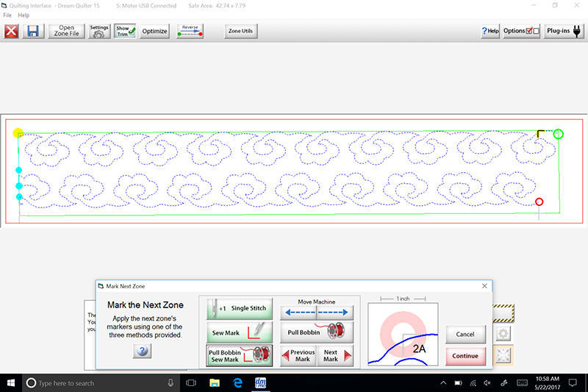Toggle the Options checkbox button
The image size is (588, 392).
point(523,32)
